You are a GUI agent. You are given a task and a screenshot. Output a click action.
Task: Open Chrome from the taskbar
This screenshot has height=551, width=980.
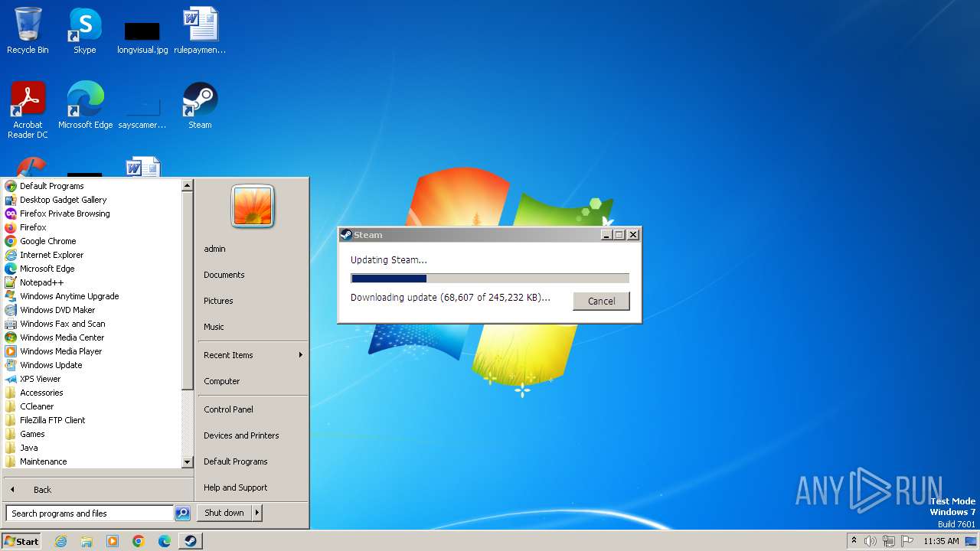click(x=139, y=541)
